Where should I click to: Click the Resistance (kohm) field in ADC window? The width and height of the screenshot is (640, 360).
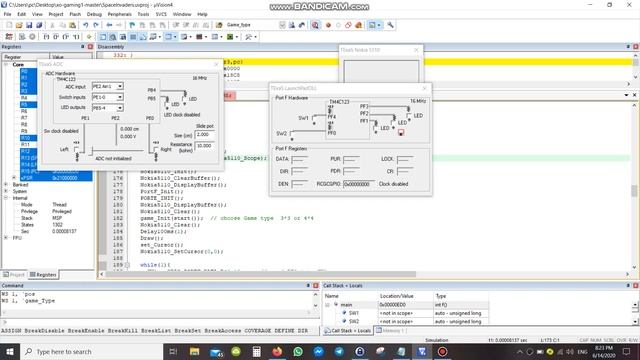(204, 146)
